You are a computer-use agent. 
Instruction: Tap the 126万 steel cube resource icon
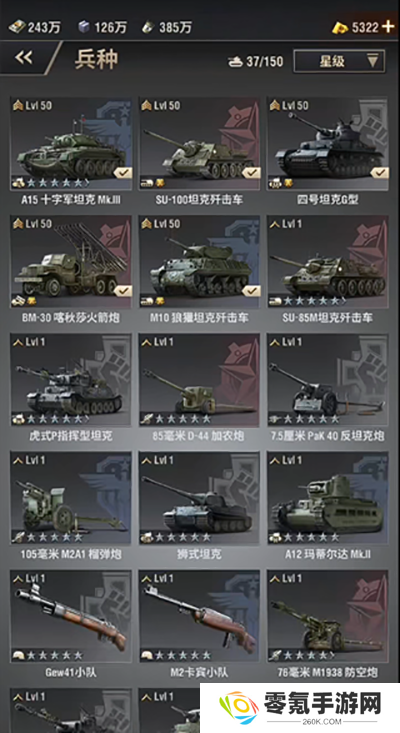(83, 27)
